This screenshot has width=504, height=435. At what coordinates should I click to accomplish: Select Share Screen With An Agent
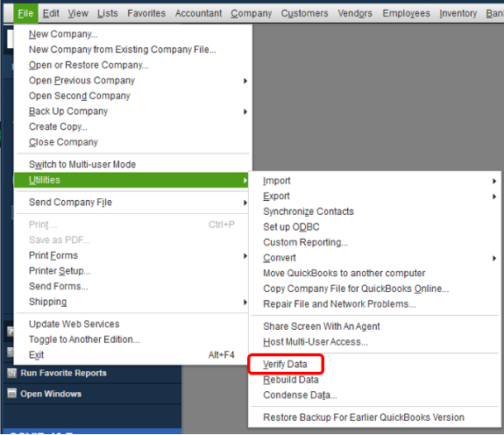pyautogui.click(x=322, y=326)
